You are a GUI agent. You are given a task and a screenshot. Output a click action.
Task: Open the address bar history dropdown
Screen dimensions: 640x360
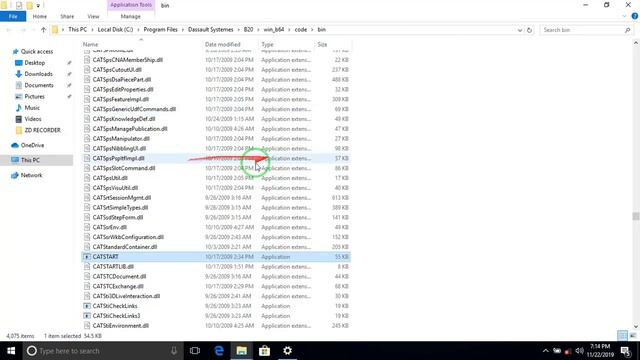point(520,30)
